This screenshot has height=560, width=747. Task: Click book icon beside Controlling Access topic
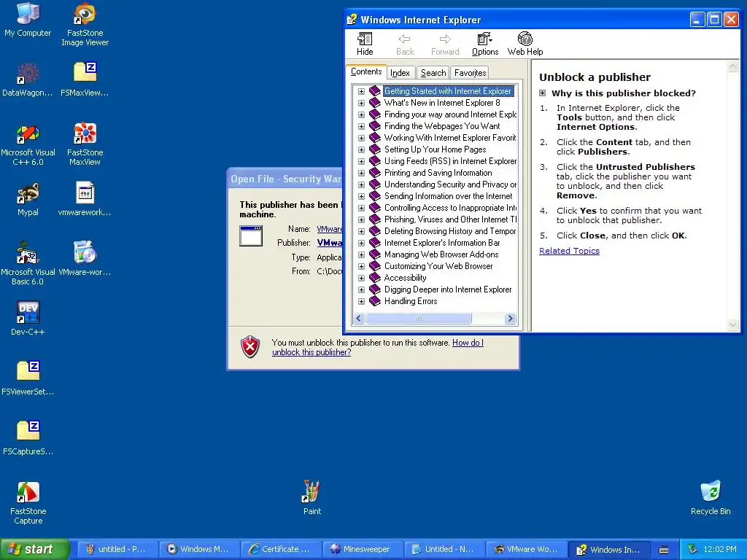pyautogui.click(x=375, y=208)
